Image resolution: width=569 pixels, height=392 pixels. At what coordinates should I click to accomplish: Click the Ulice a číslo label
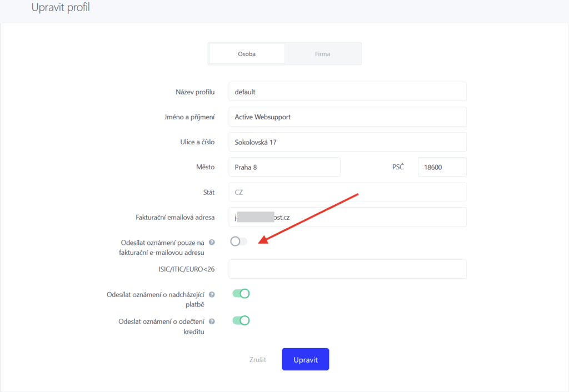[197, 142]
